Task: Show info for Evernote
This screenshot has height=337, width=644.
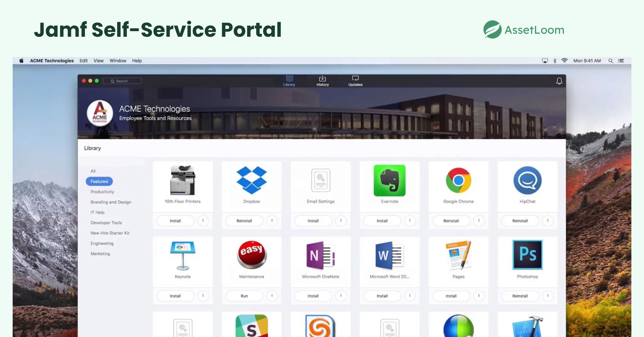Action: point(410,220)
